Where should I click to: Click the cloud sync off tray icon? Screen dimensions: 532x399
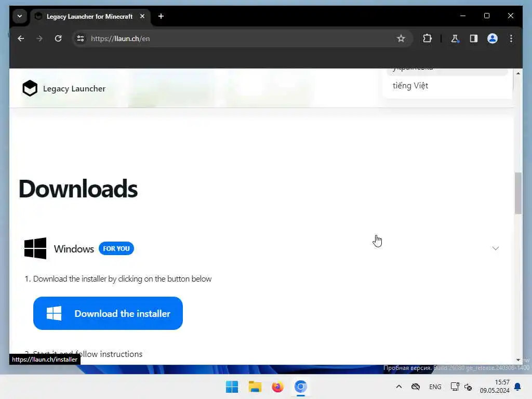pos(416,387)
